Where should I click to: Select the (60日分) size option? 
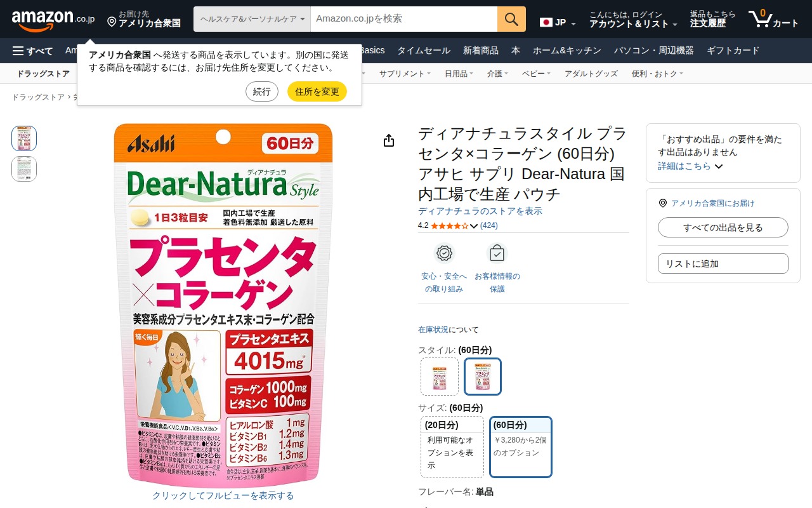coord(520,447)
